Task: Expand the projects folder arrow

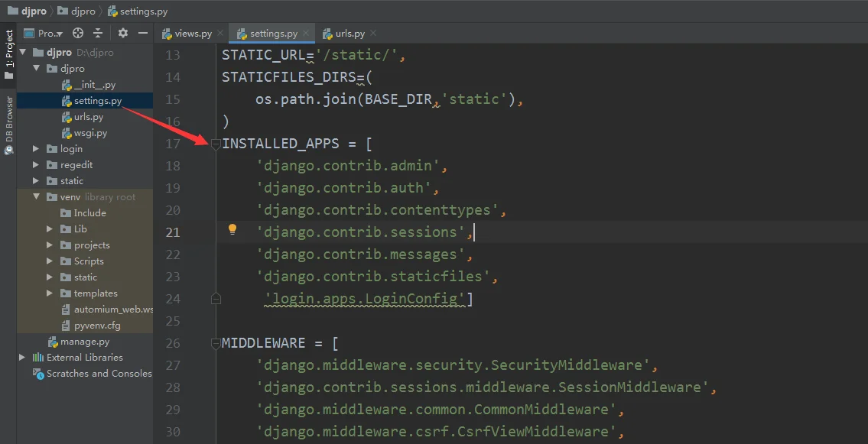Action: click(50, 245)
